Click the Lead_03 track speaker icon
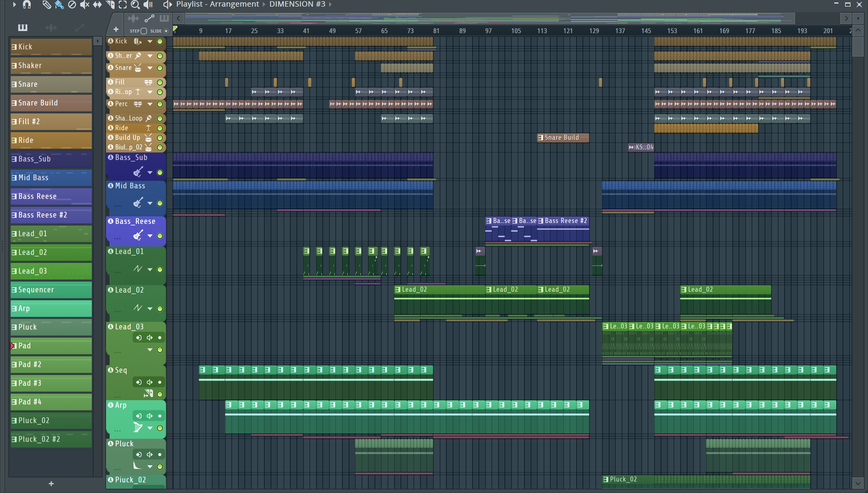This screenshot has width=868, height=493. 149,338
